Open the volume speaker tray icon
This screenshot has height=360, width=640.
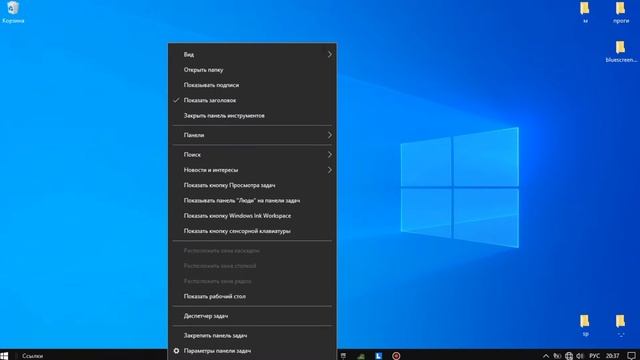click(x=580, y=356)
